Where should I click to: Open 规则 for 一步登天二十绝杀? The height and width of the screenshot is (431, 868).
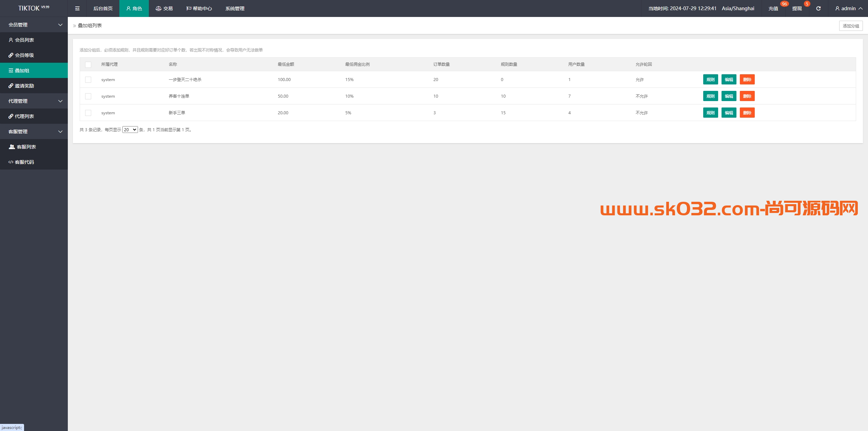click(710, 79)
